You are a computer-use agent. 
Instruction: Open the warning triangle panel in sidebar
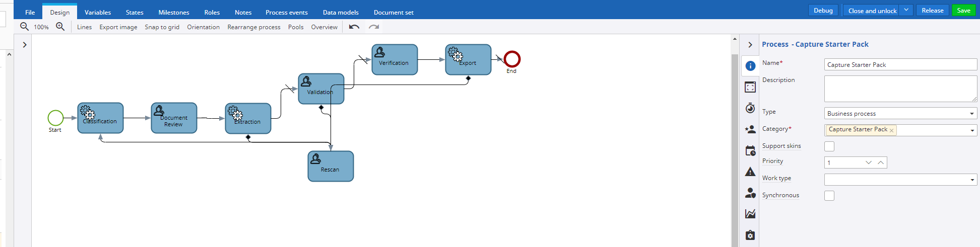(750, 172)
